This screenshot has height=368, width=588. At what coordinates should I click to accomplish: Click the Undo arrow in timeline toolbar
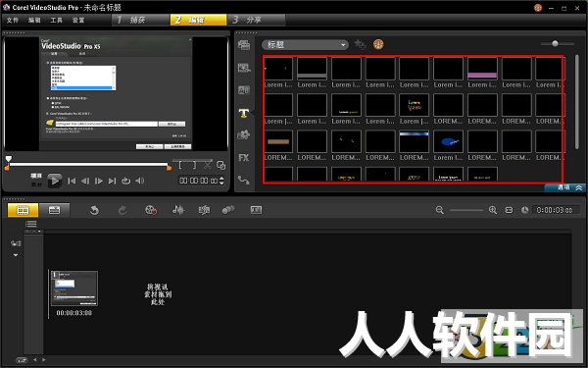coord(94,210)
